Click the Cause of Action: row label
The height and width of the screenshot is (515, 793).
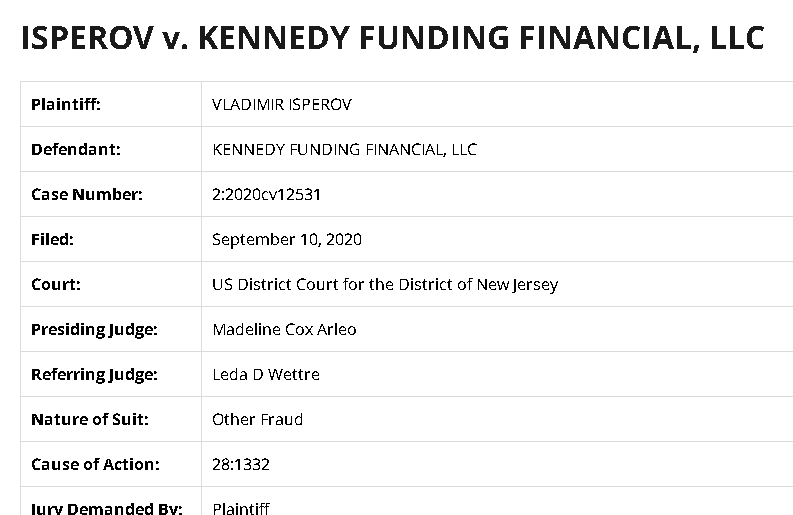tap(95, 465)
